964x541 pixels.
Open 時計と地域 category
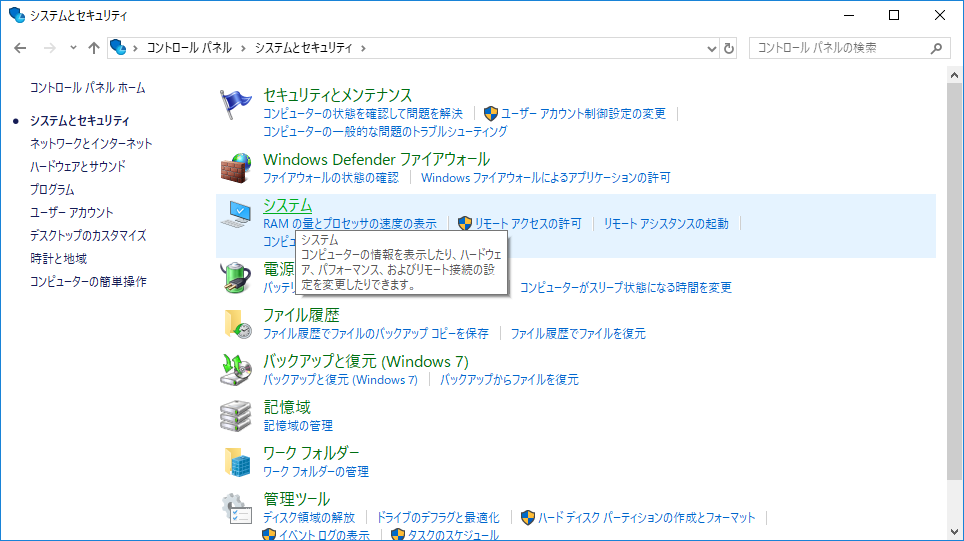click(x=58, y=258)
